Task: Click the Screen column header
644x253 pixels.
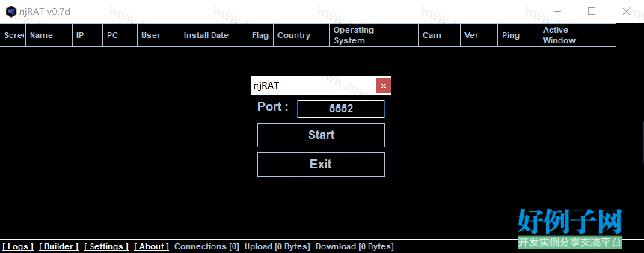Action: [x=13, y=35]
